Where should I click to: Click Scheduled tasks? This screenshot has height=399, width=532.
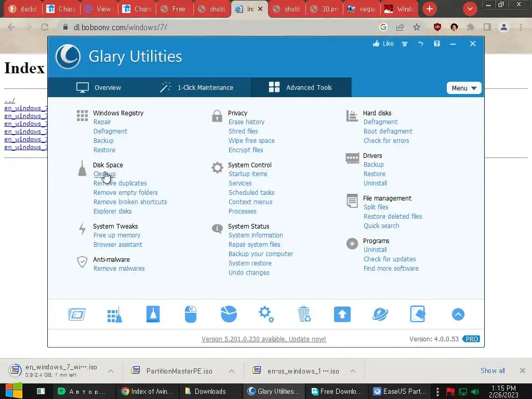(x=251, y=193)
